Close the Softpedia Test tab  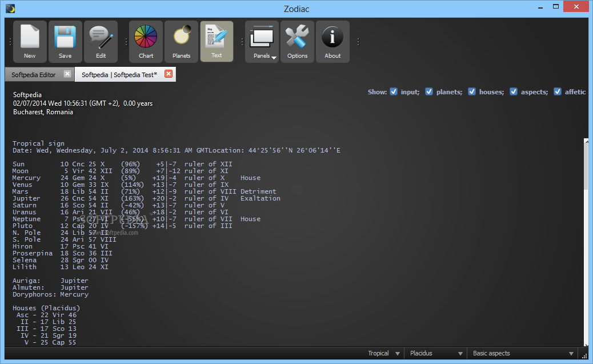click(x=169, y=74)
